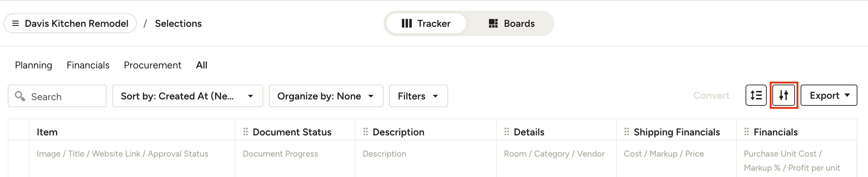Click the Financials column drag handle
The height and width of the screenshot is (177, 868).
(x=747, y=132)
